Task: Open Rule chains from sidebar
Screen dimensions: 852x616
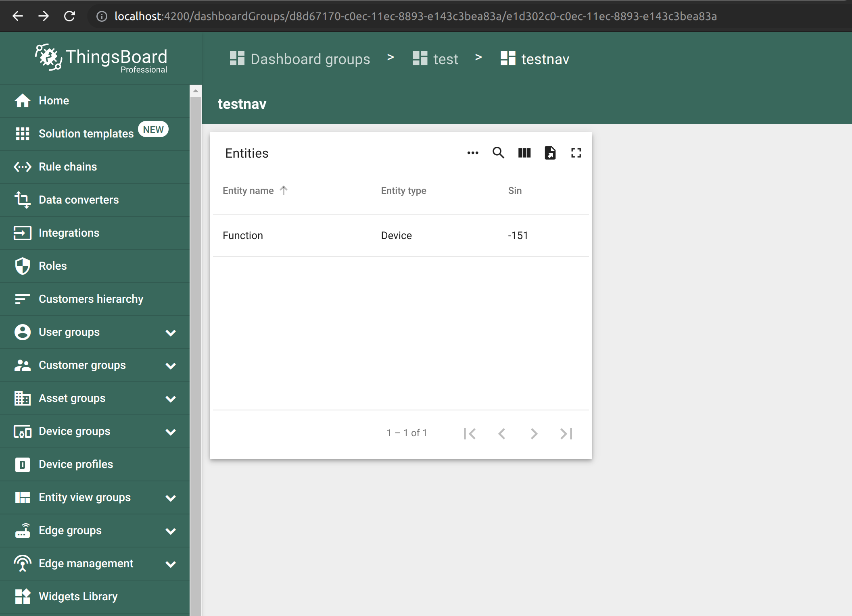Action: click(x=68, y=166)
